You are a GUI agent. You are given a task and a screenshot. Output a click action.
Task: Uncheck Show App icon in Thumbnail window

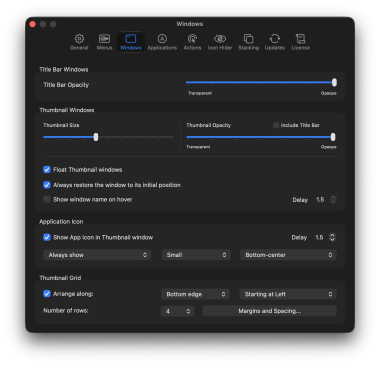pos(47,237)
